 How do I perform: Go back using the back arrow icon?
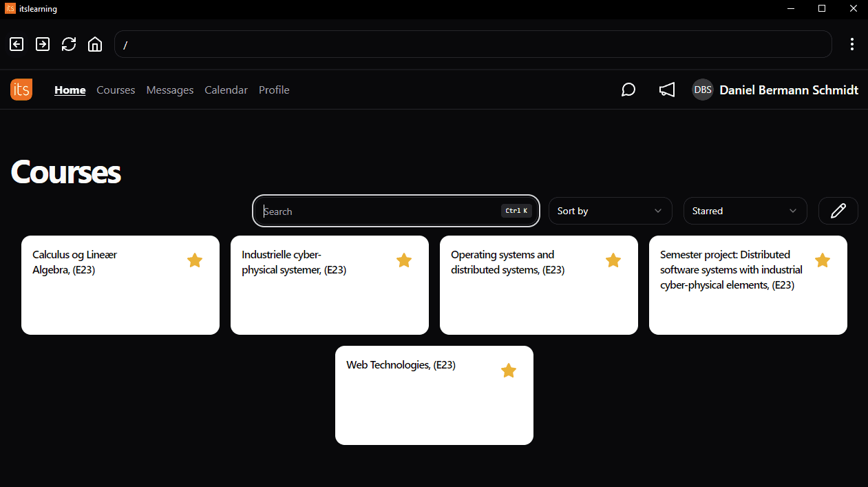click(x=17, y=44)
